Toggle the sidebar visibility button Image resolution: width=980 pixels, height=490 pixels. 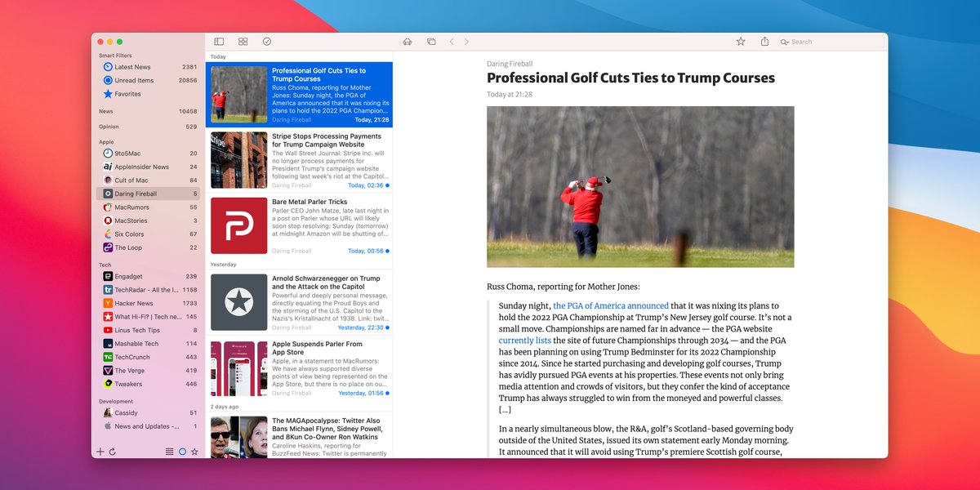point(219,42)
